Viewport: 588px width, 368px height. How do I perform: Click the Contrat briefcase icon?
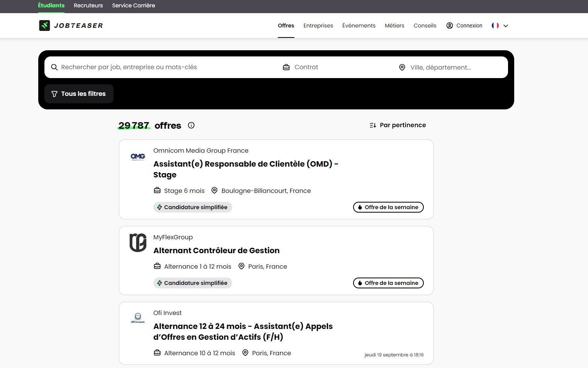[286, 67]
